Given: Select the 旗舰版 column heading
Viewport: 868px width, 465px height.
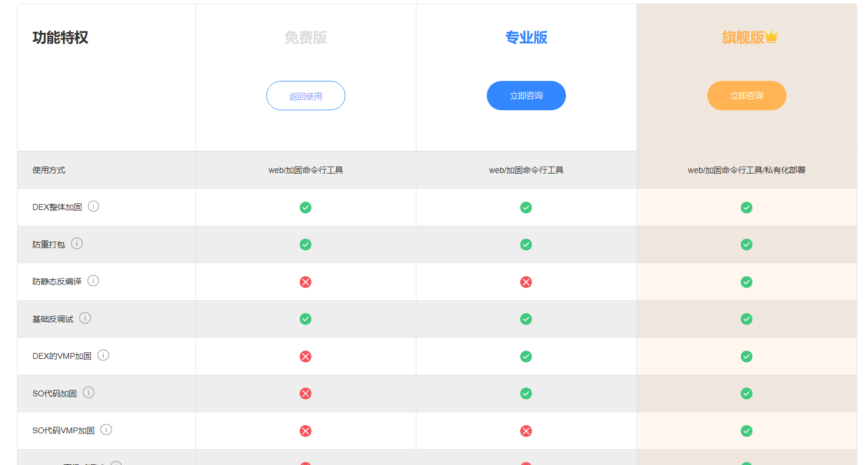Looking at the screenshot, I should tap(743, 38).
